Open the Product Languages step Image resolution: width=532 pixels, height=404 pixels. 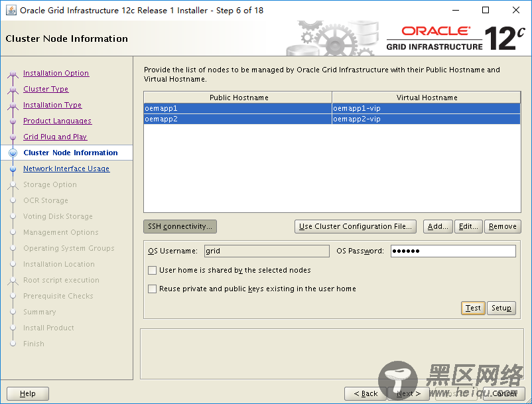point(57,121)
